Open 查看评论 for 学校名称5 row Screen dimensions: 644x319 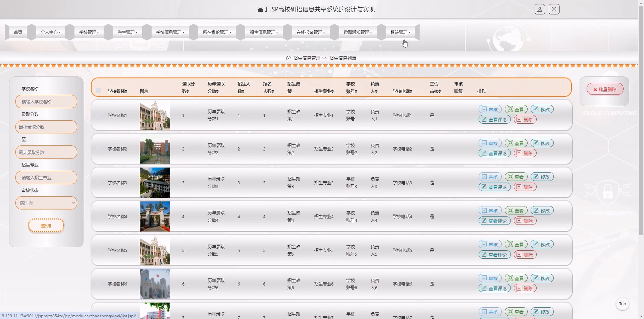tap(494, 255)
